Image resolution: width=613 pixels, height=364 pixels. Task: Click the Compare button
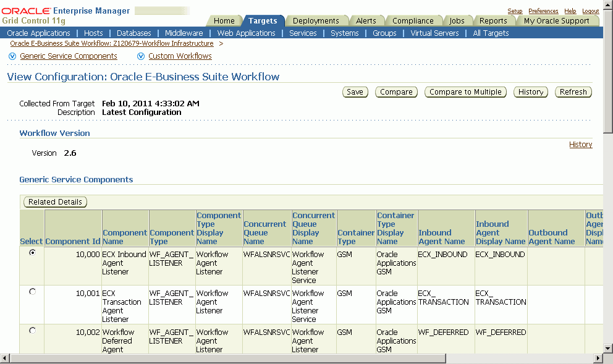396,92
